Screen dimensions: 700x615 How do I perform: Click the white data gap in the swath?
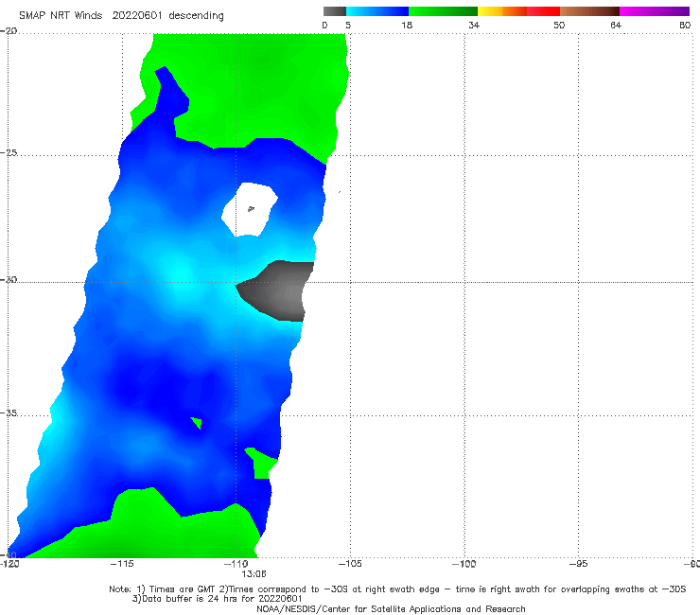click(250, 209)
